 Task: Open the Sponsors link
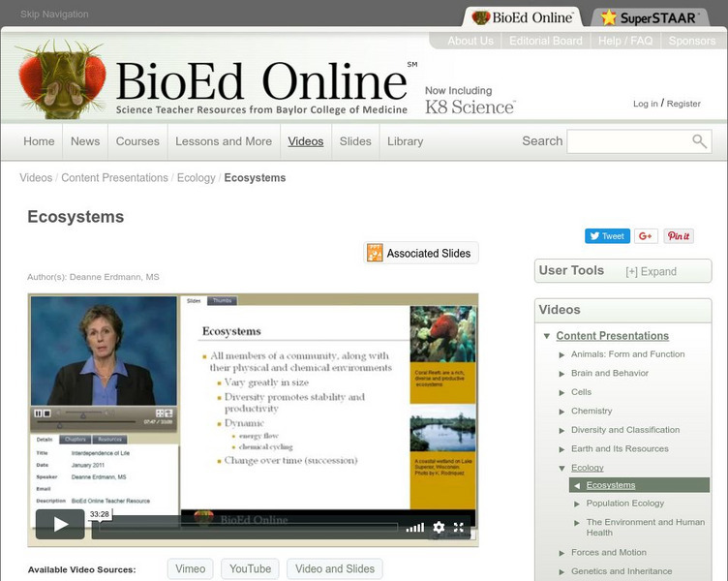click(x=692, y=41)
